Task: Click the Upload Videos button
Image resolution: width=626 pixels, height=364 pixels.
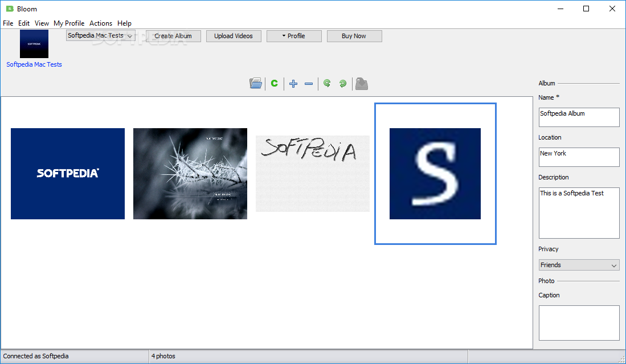Action: [x=234, y=36]
